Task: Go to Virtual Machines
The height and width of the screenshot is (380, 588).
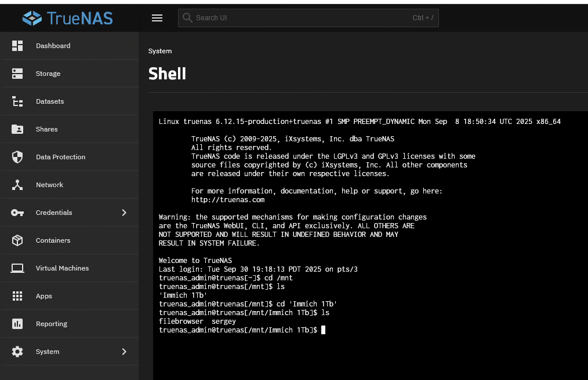Action: [x=62, y=268]
